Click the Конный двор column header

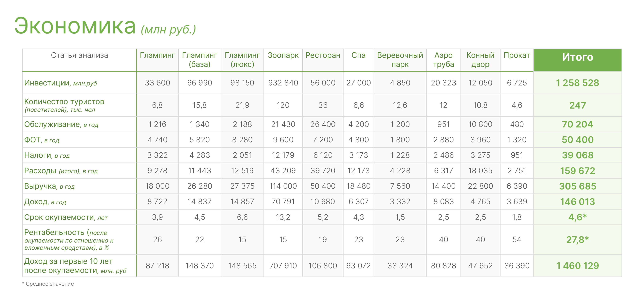[x=480, y=60]
